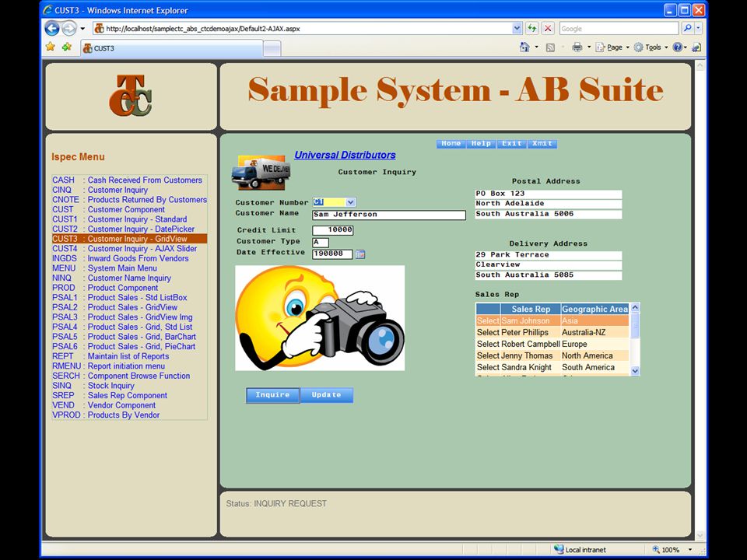
Task: Click the 29 Park Terrace delivery field
Action: 549,255
